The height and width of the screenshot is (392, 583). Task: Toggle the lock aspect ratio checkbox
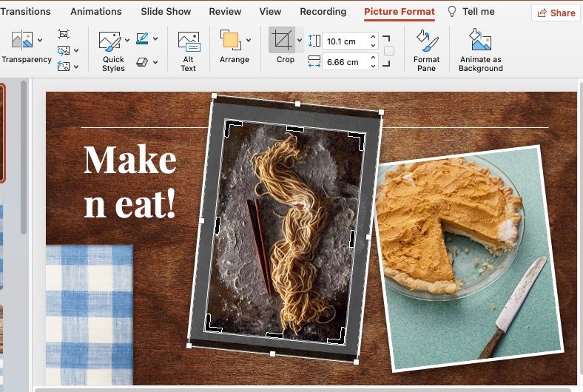[389, 51]
